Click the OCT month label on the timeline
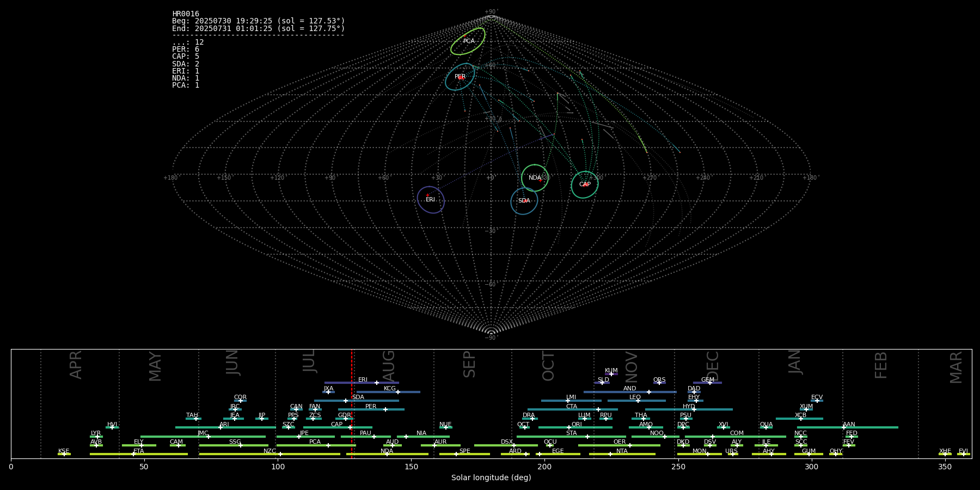The width and height of the screenshot is (980, 490). click(549, 366)
